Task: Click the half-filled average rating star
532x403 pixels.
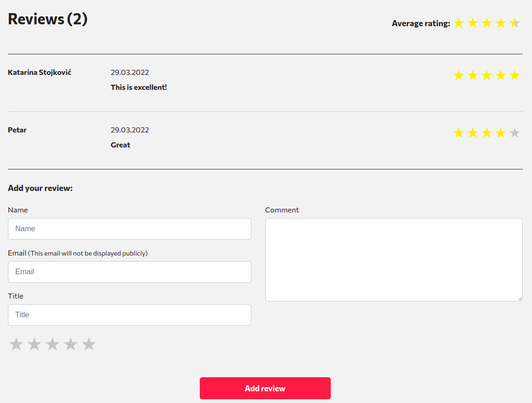Action: [515, 23]
